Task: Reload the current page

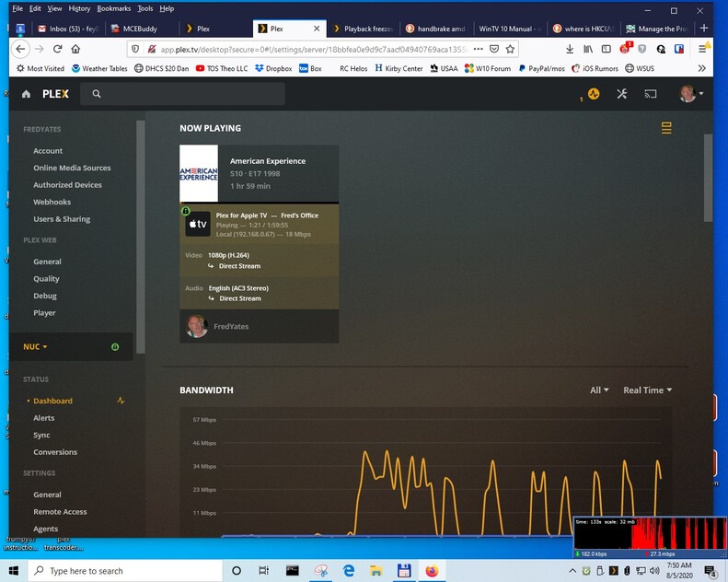Action: [x=58, y=49]
